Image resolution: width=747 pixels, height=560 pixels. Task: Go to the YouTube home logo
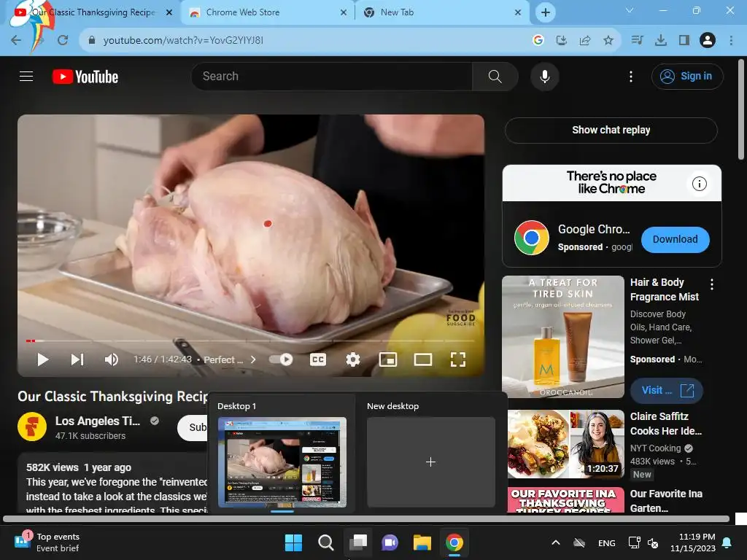coord(85,77)
